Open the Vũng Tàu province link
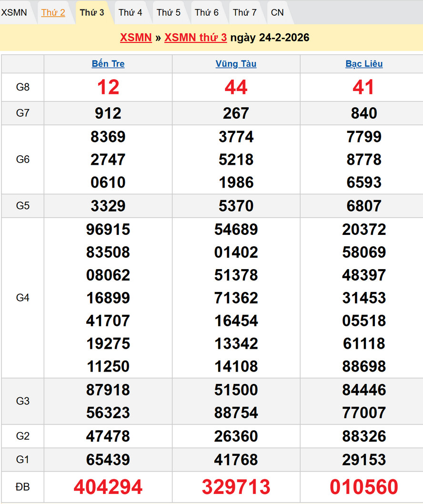 click(x=236, y=64)
